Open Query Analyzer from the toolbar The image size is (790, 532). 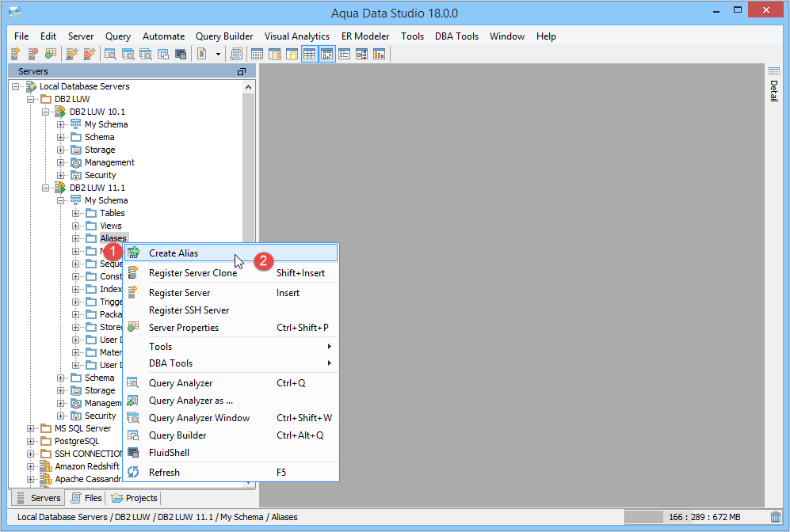pyautogui.click(x=110, y=54)
